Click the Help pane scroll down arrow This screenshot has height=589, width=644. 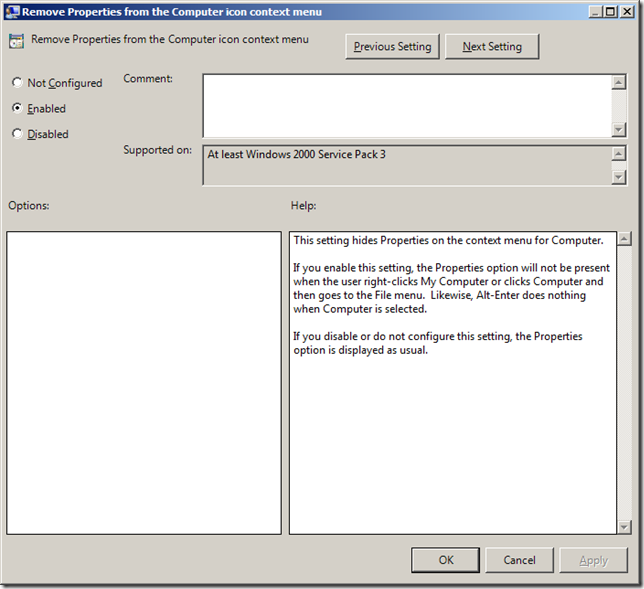[624, 527]
